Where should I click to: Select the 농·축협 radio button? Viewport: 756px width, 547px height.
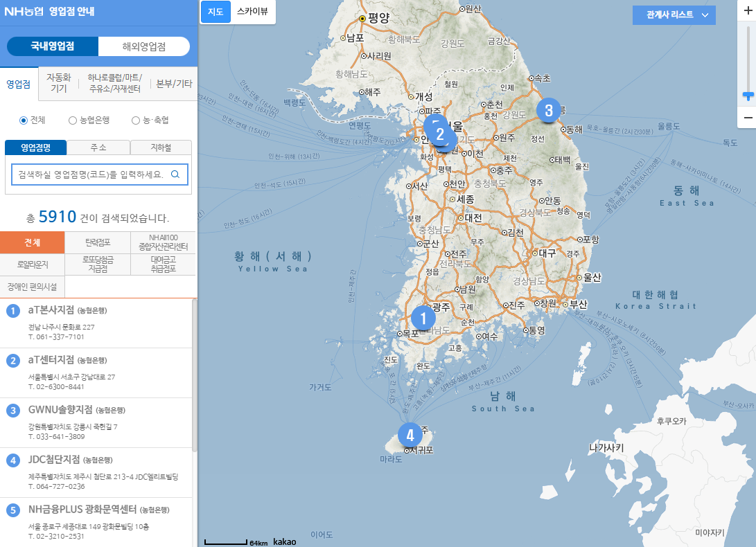(136, 120)
